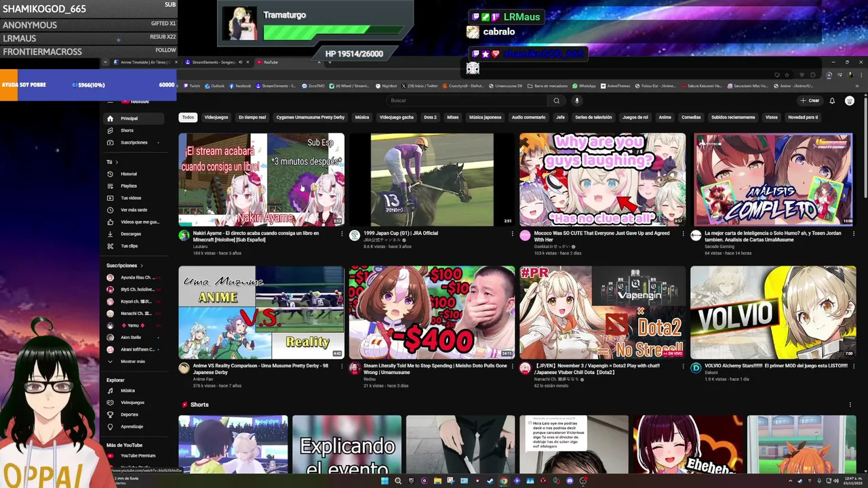Open Playlists in the sidebar
The image size is (868, 488).
point(134,186)
